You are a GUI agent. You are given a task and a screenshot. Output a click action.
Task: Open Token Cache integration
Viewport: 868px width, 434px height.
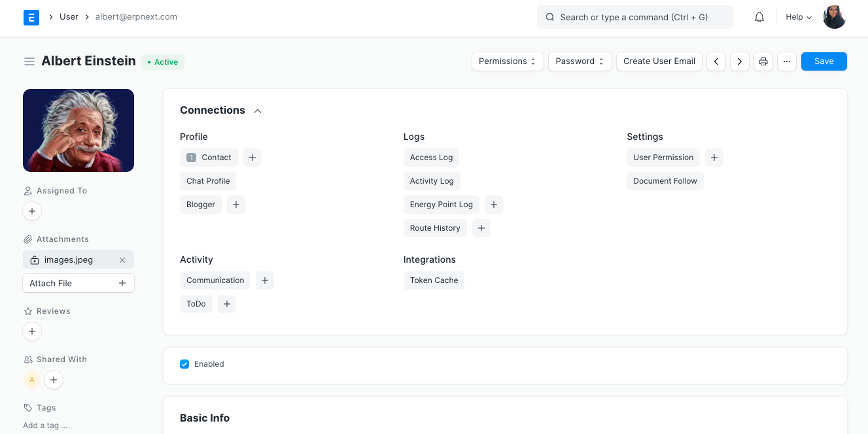coord(434,280)
